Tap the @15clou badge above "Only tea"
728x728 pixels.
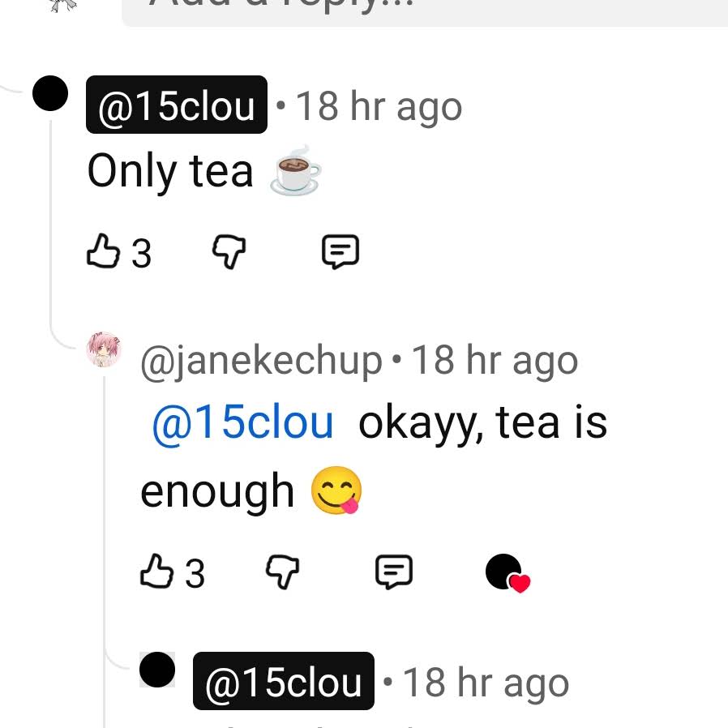coord(177,105)
